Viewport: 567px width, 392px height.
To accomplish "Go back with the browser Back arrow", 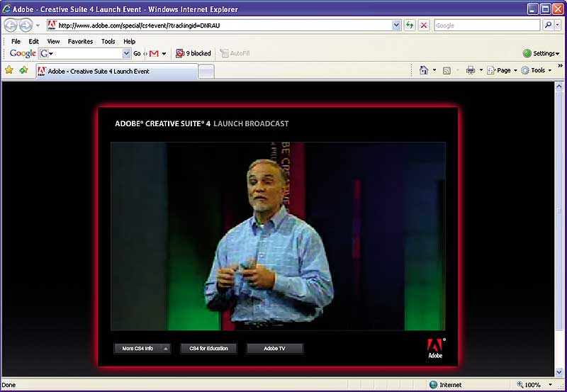I will pos(11,26).
